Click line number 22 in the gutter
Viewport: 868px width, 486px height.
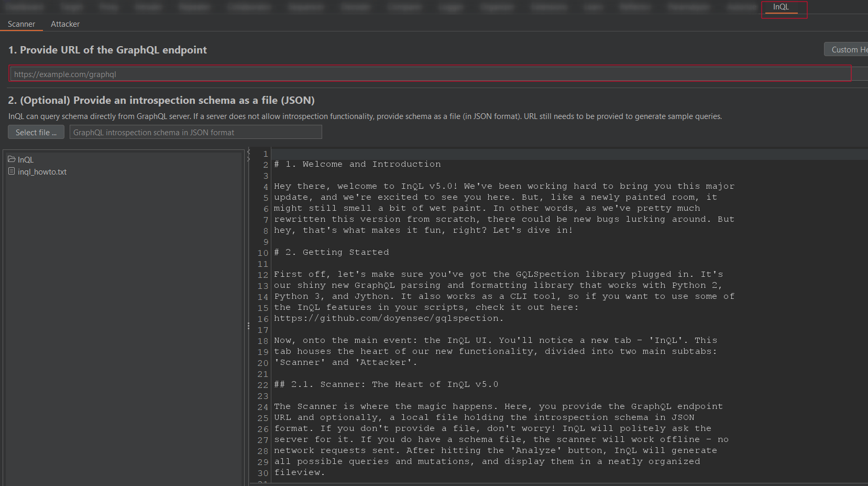tap(262, 385)
